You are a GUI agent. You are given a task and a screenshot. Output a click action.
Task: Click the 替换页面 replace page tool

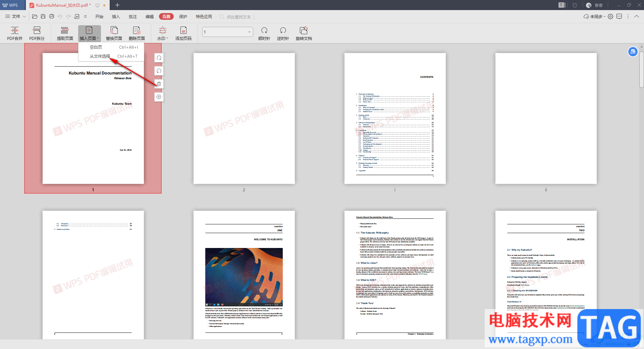tap(114, 33)
